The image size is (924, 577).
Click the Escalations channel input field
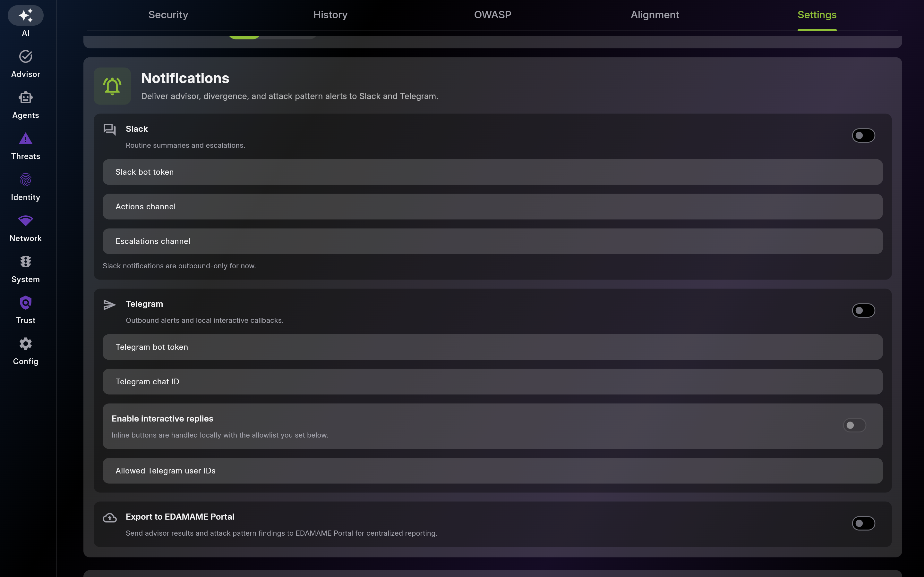point(492,241)
